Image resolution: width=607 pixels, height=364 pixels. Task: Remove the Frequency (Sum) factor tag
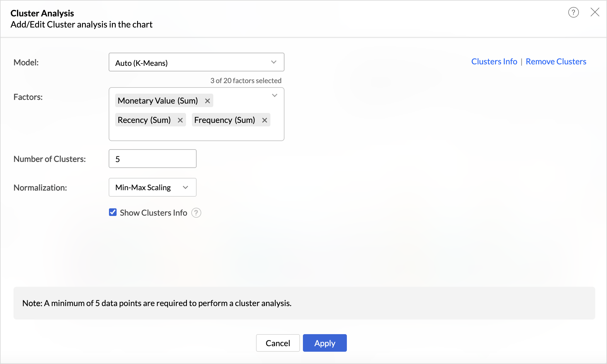click(265, 120)
